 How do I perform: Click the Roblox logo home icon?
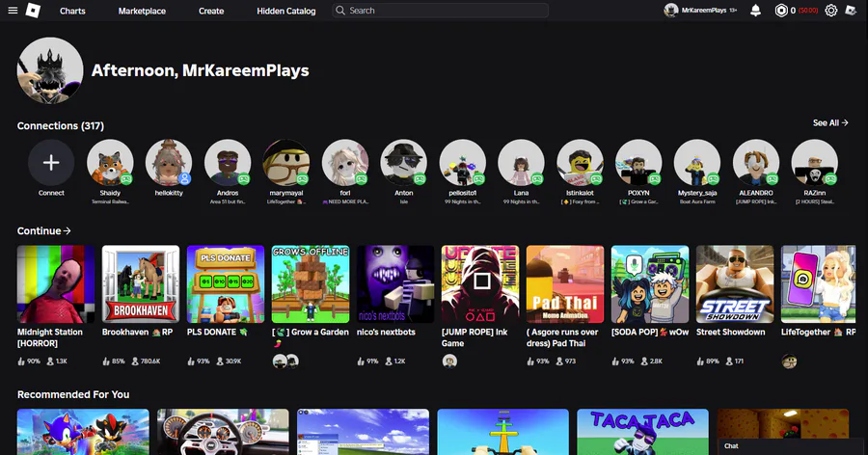click(33, 10)
